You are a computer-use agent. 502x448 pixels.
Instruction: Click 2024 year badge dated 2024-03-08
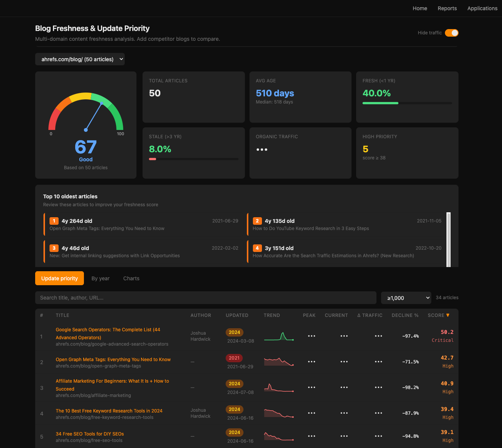pos(234,332)
